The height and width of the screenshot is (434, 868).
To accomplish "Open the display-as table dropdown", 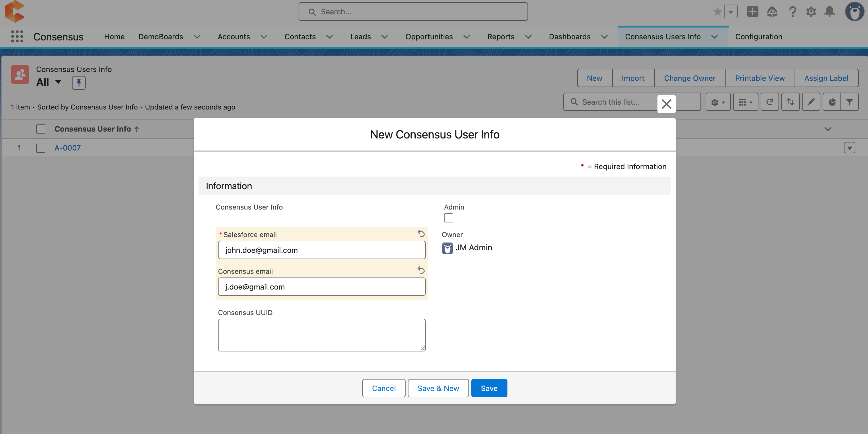I will (x=746, y=102).
